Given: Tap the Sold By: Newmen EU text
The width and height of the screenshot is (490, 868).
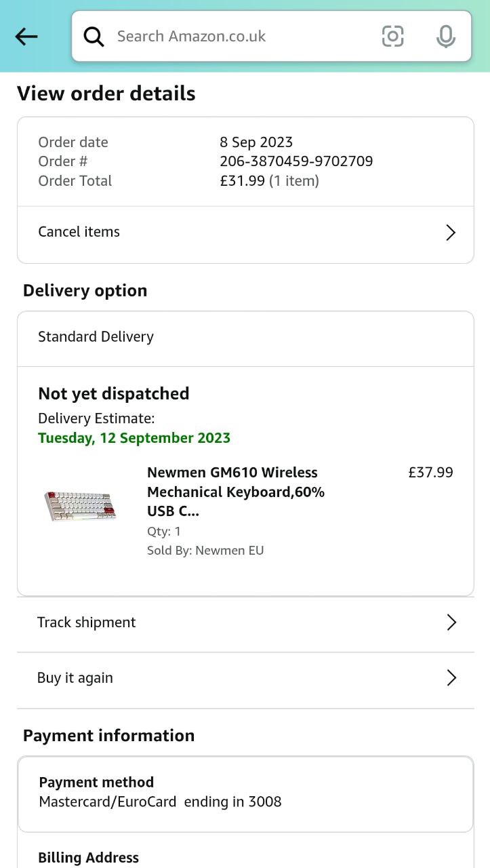Looking at the screenshot, I should pos(205,551).
